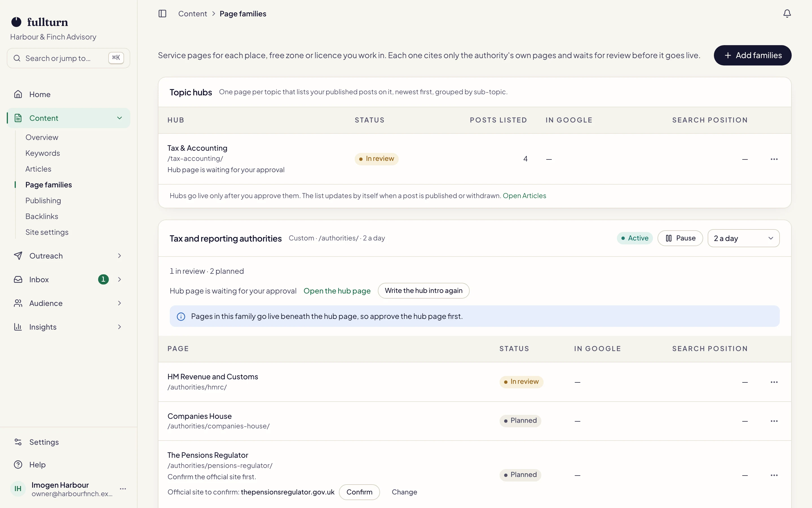812x508 pixels.
Task: Click the Imogen Harbour IH avatar
Action: [x=18, y=489]
